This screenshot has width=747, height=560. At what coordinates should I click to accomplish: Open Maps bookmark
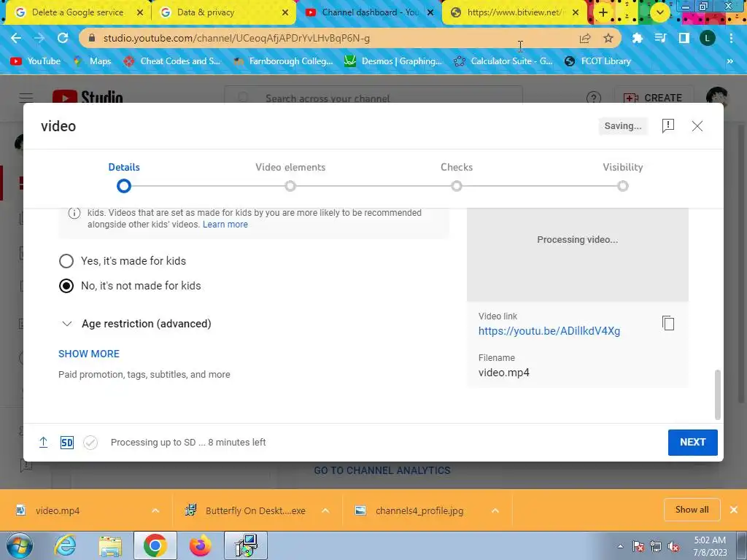coord(93,61)
